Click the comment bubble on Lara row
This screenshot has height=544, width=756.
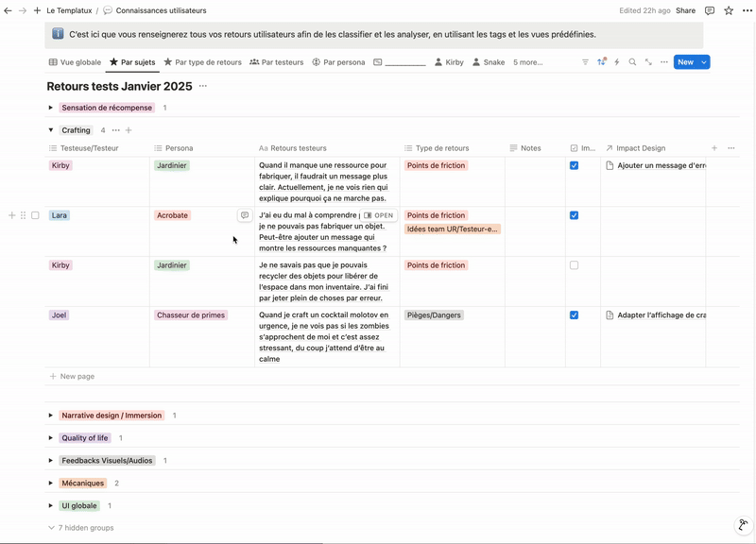pos(245,215)
